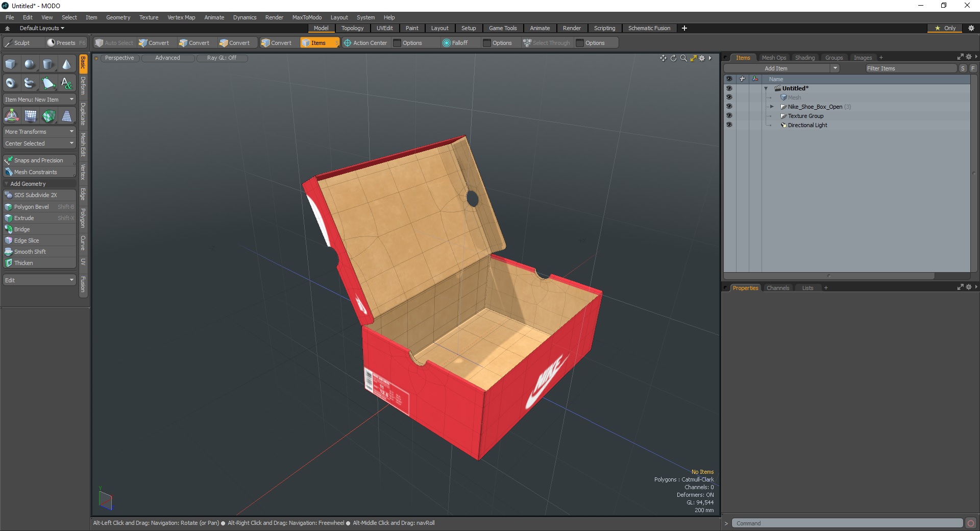Click the green checkered cube tool icon
This screenshot has height=531, width=980.
click(48, 116)
